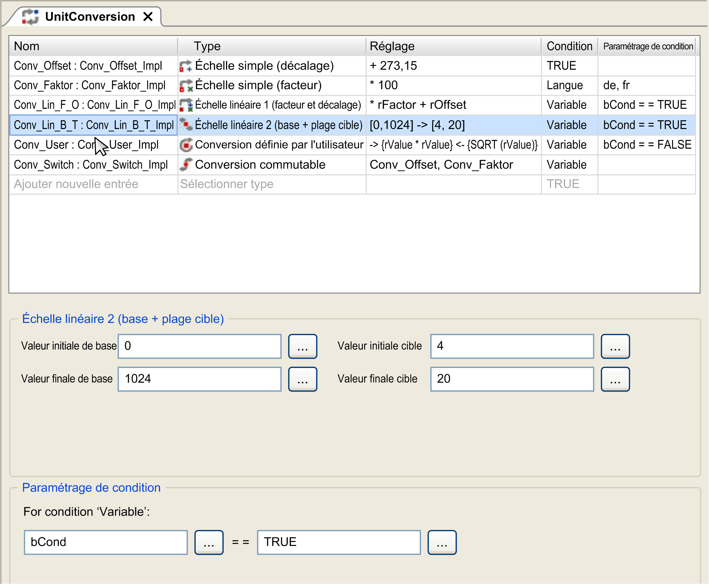Click the Réglage column header
Viewport: 709px width, 588px height.
coord(454,46)
